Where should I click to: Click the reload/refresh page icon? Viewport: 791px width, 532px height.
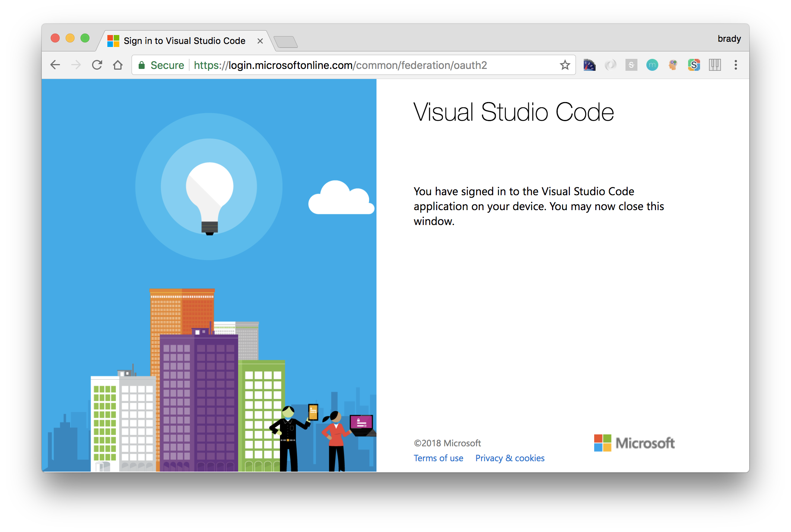click(x=97, y=65)
